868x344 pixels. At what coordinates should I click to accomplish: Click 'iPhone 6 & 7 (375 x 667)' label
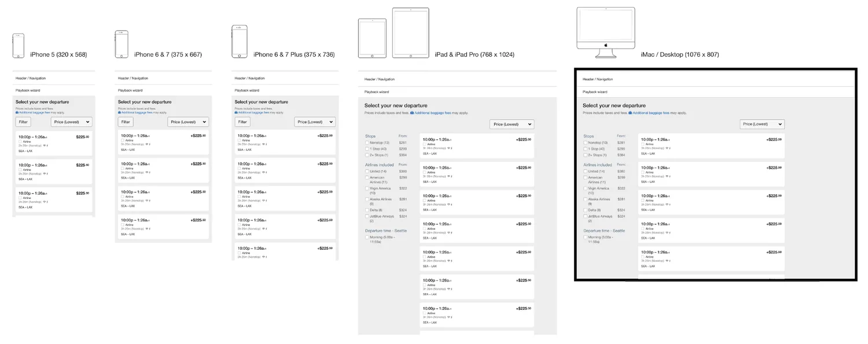click(168, 54)
